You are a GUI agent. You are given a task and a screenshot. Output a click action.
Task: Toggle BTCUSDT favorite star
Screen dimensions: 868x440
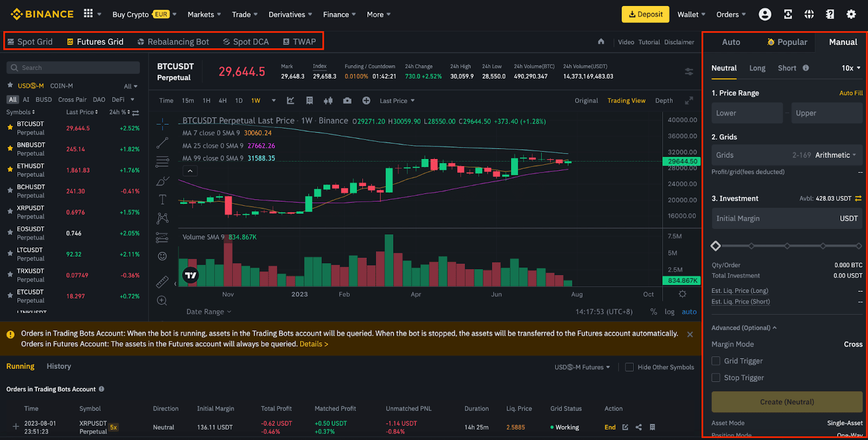pos(10,127)
